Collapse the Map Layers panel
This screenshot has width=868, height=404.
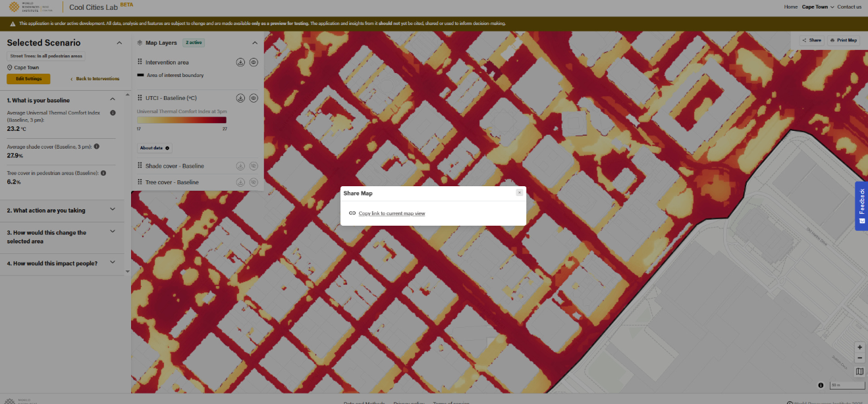coord(255,43)
